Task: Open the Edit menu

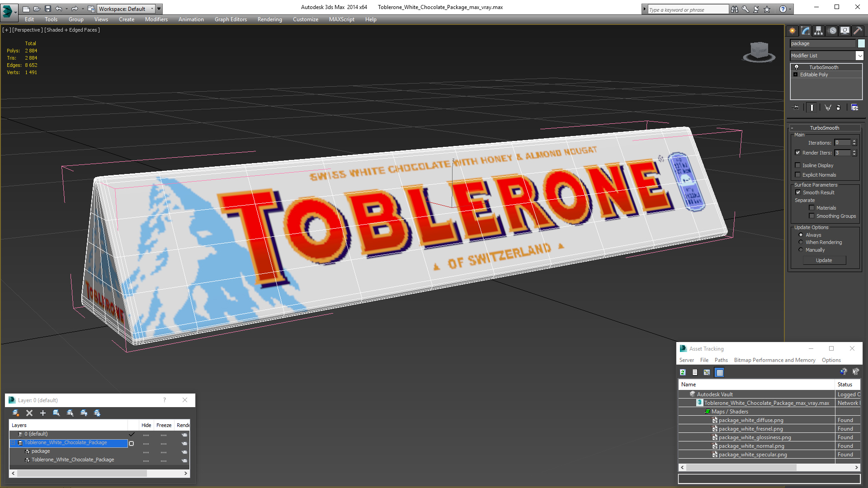Action: [29, 19]
